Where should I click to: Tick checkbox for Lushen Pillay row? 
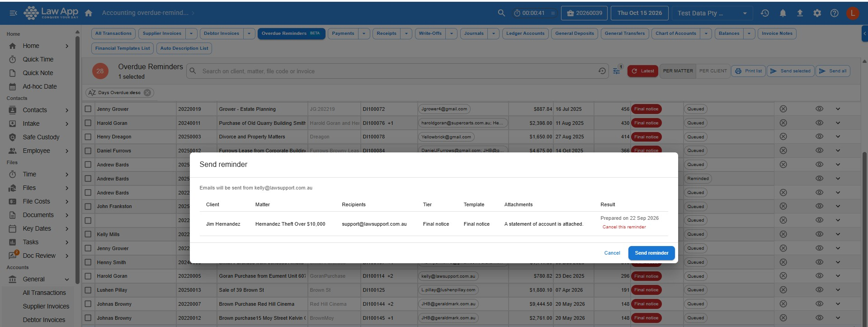[x=88, y=290]
